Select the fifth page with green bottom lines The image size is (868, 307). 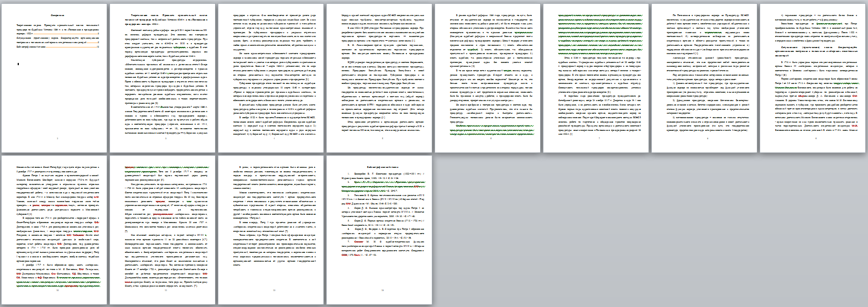click(488, 78)
